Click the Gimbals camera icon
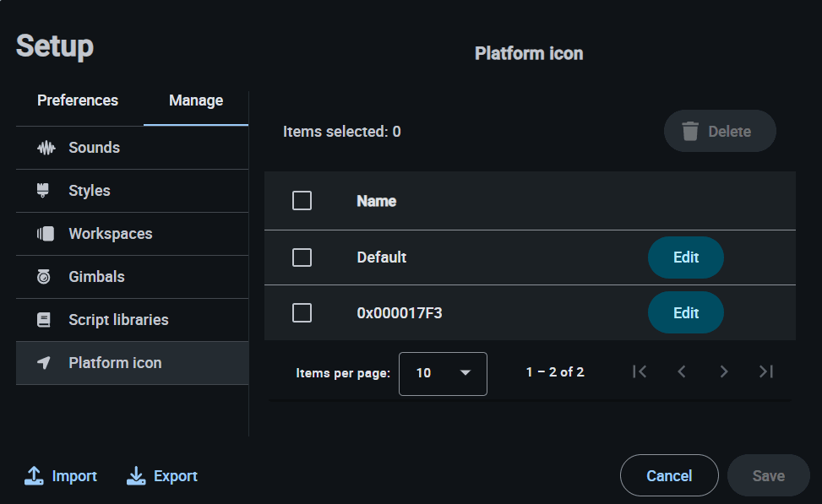 tap(45, 277)
